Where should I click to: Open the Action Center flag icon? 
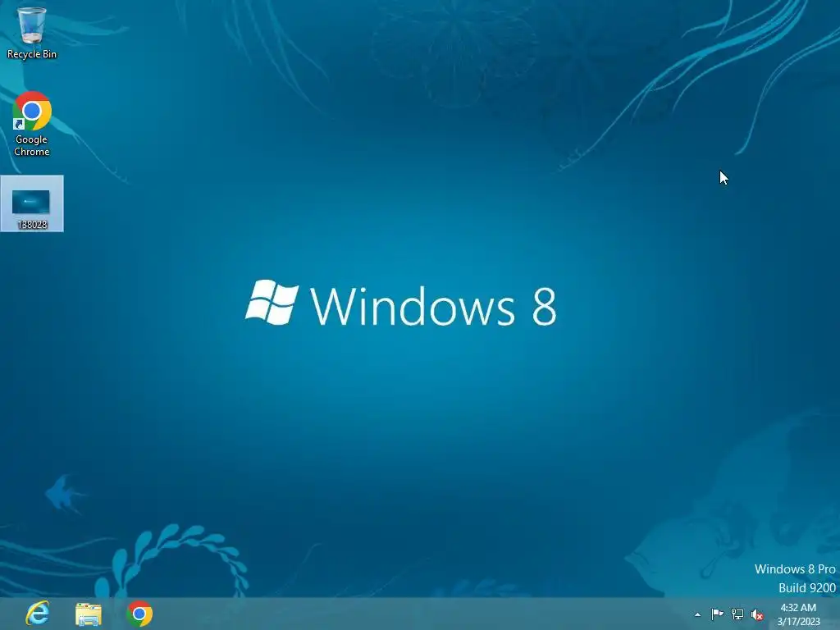[x=717, y=614]
